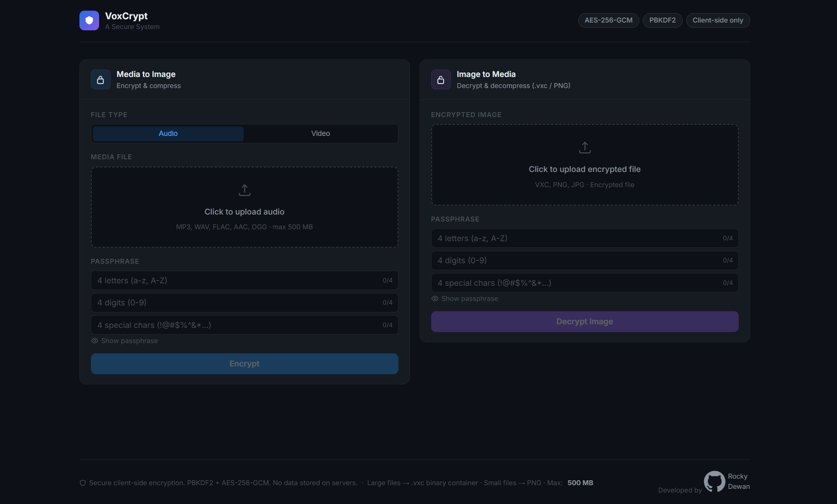
Task: Click the special chars field in decrypt panel
Action: (x=577, y=283)
